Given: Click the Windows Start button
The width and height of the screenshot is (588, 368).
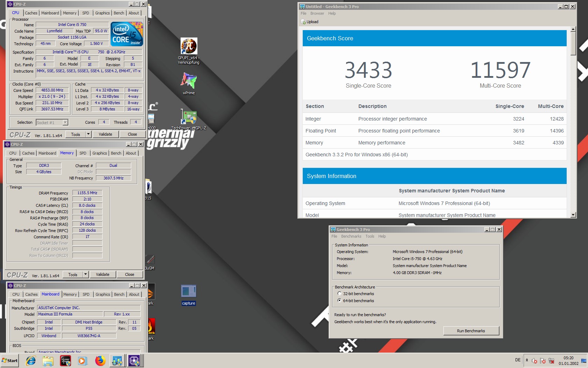Looking at the screenshot, I should [x=10, y=360].
